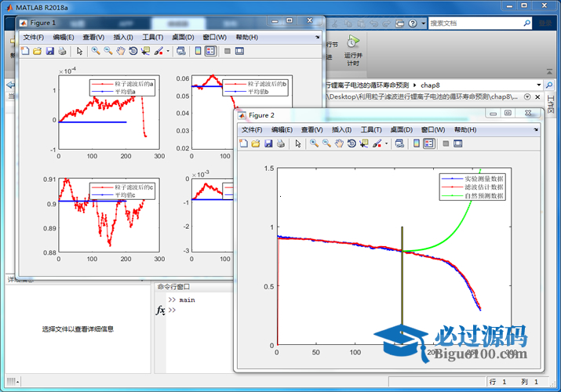This screenshot has width=561, height=392.
Task: Select Edit Plot arrow in Figure 2 toolbar
Action: coord(298,143)
